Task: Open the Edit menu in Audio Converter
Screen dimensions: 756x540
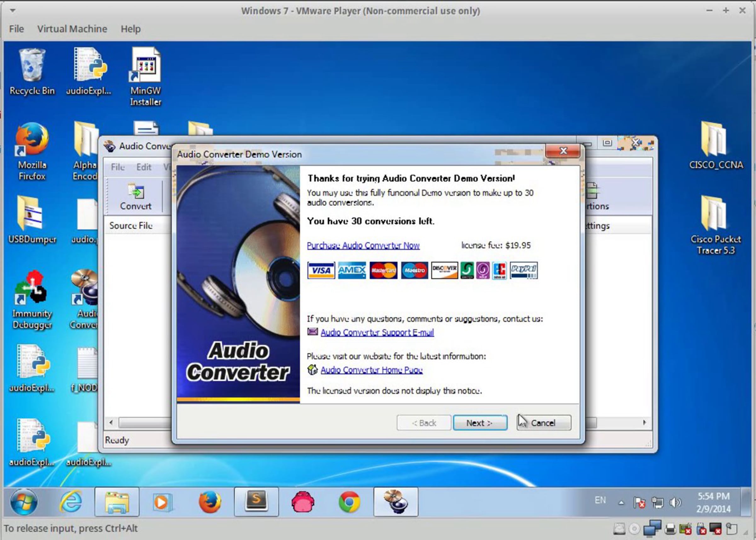Action: pyautogui.click(x=144, y=167)
